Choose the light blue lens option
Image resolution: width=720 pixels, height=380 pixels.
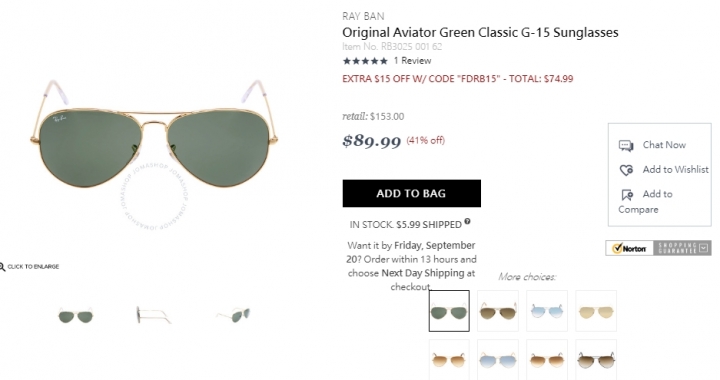coord(547,311)
